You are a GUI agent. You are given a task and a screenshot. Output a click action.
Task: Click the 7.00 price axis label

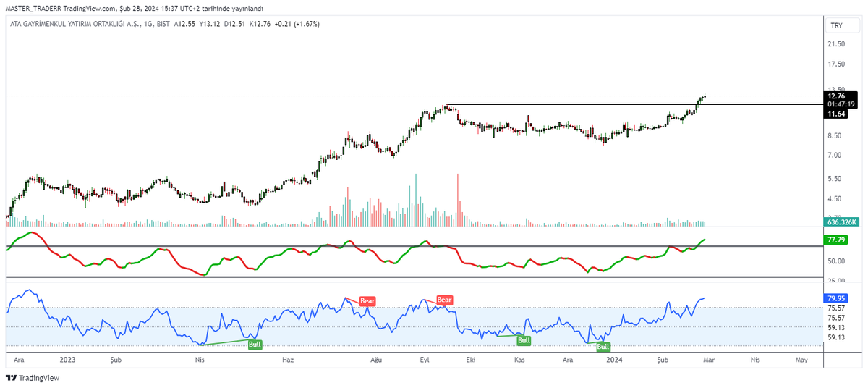click(x=836, y=156)
